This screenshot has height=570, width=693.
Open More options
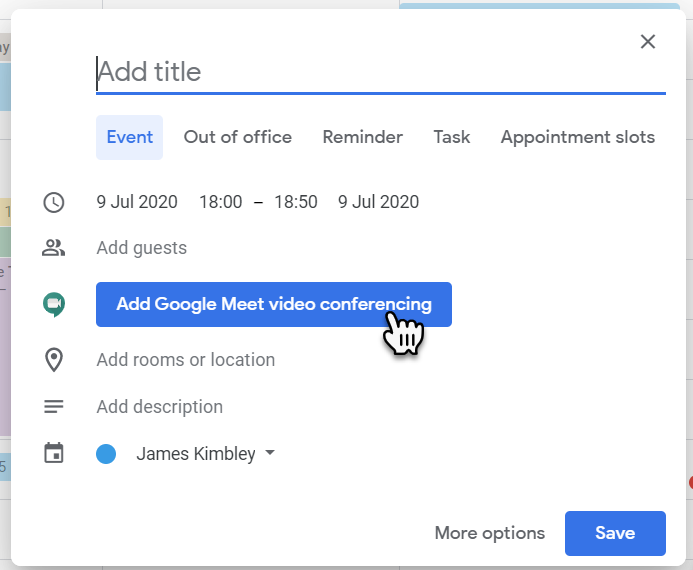490,533
